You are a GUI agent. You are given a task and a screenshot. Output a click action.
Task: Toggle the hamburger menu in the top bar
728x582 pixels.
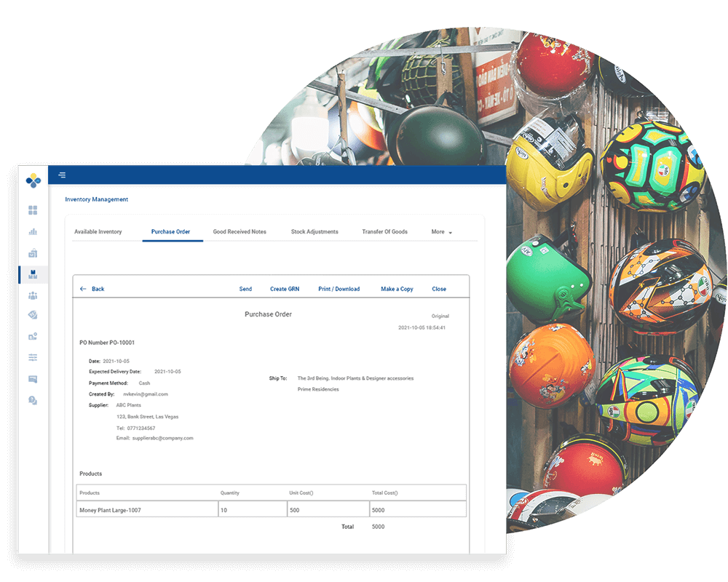(x=62, y=175)
